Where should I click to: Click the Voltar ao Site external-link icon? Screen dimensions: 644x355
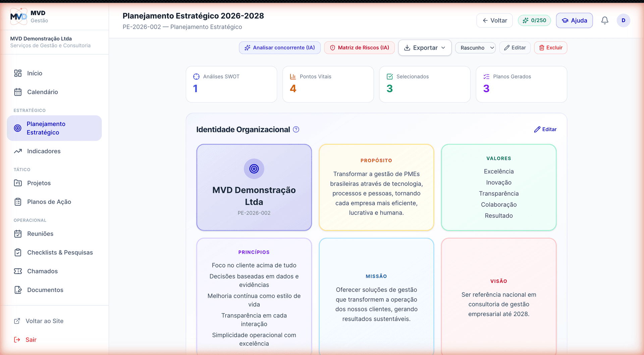[17, 321]
